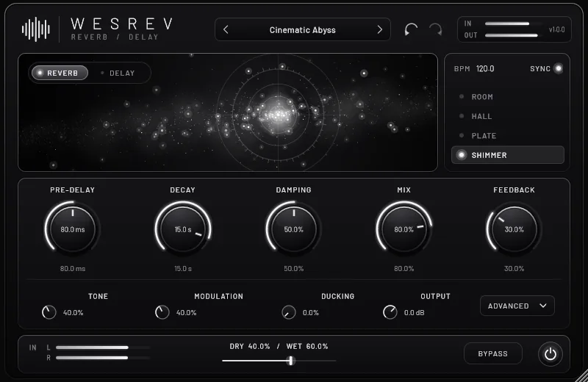Click the small MODULATION knob
Image resolution: width=588 pixels, height=382 pixels.
[x=162, y=312]
